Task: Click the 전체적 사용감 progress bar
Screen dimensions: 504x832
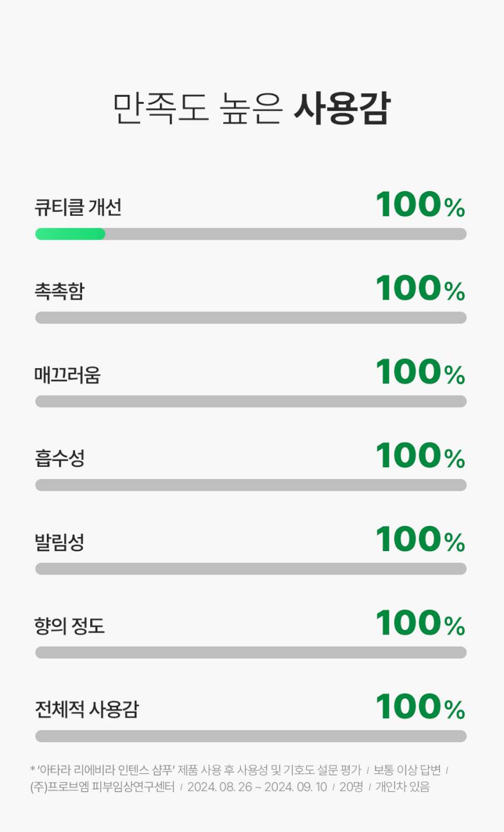Action: coord(251,736)
